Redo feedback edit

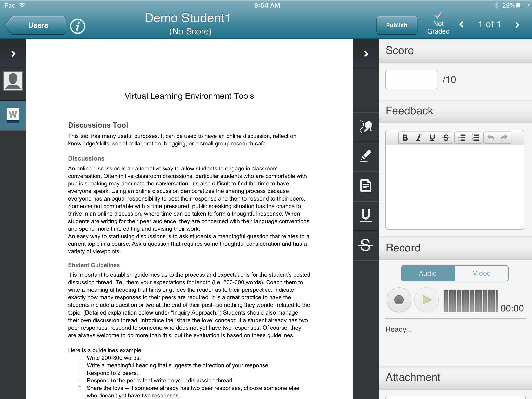coord(504,138)
